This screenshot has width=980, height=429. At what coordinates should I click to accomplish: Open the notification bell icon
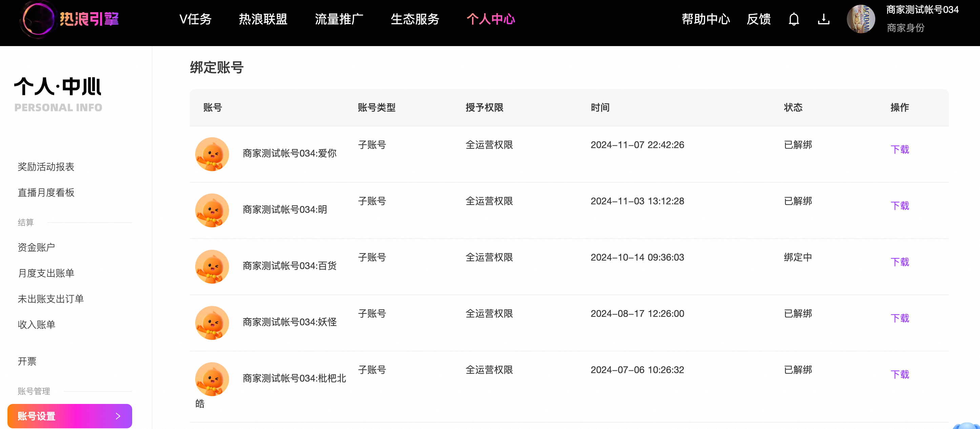coord(794,19)
